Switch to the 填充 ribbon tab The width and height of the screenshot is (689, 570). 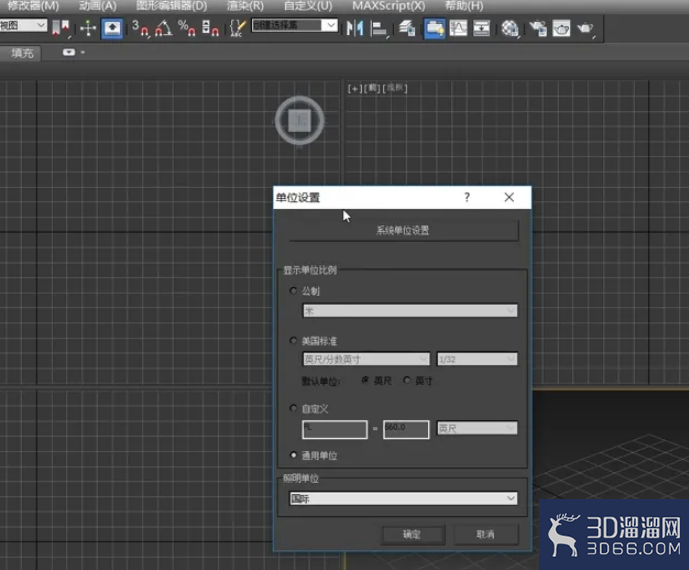point(22,53)
